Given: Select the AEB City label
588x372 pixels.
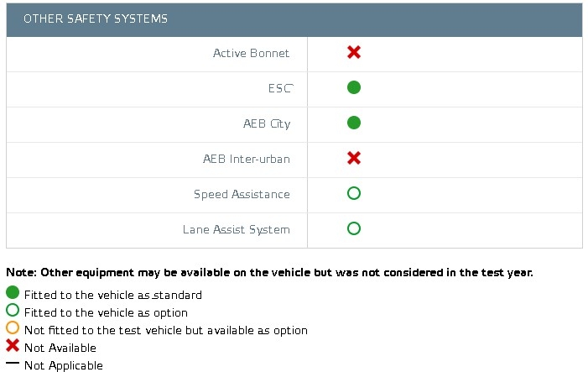Looking at the screenshot, I should pyautogui.click(x=267, y=123).
